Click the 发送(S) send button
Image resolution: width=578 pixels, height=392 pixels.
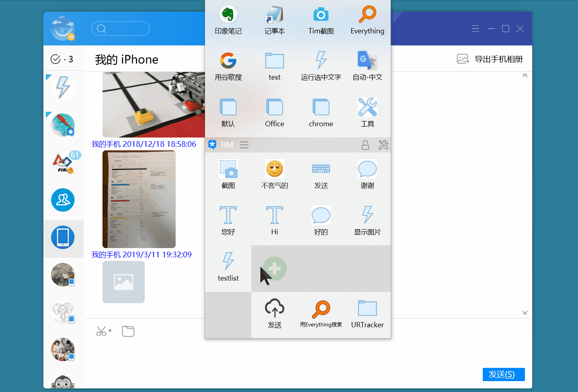(504, 374)
